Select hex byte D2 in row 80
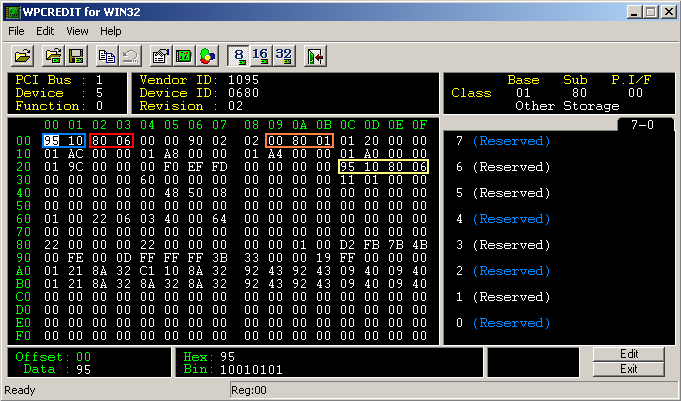The width and height of the screenshot is (681, 401). click(x=347, y=245)
